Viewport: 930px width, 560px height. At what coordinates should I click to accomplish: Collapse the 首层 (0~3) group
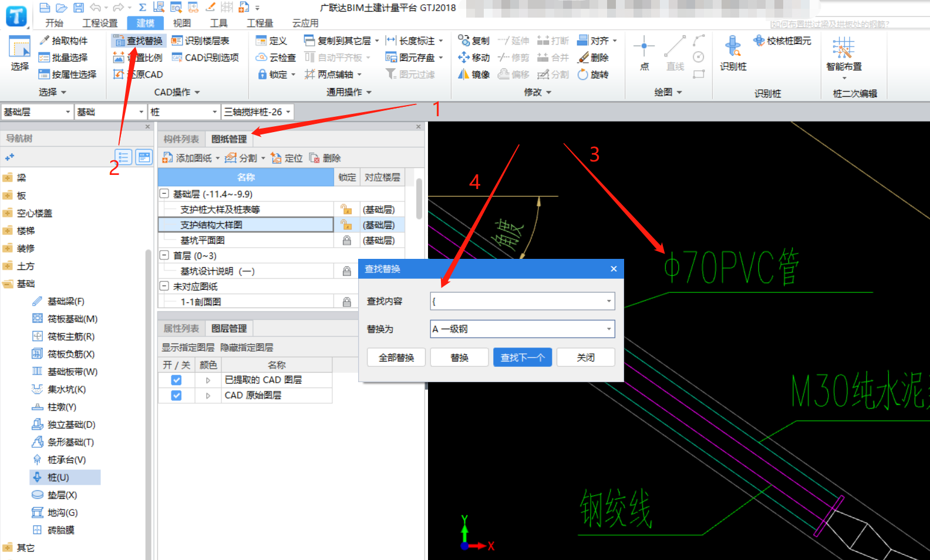tap(164, 255)
